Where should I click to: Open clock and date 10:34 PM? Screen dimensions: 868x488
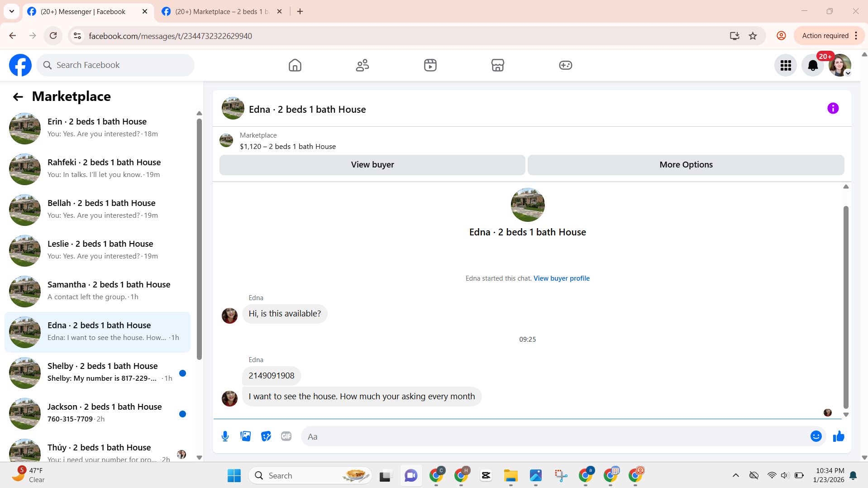pos(830,475)
